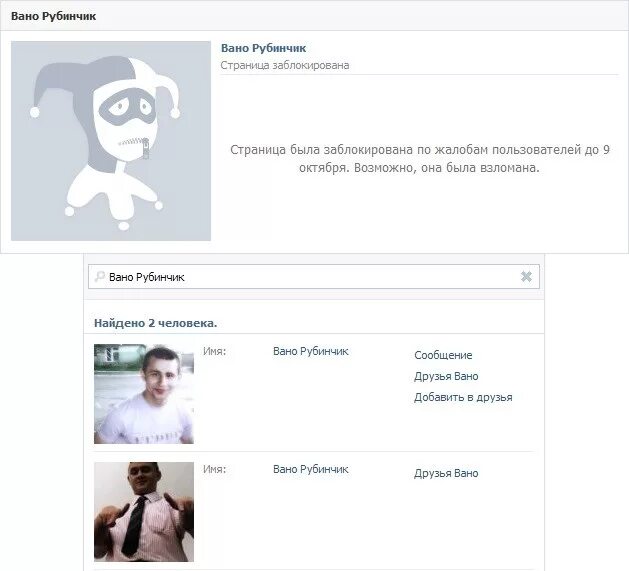Click the page title Вано Рубинчик header
The image size is (629, 571).
click(53, 16)
